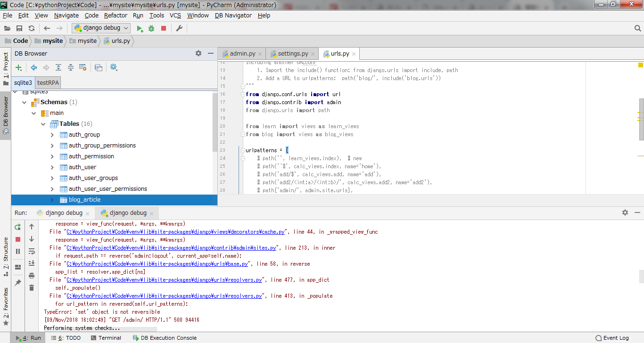
Task: Stop the process using red square in main toolbar
Action: [x=164, y=28]
